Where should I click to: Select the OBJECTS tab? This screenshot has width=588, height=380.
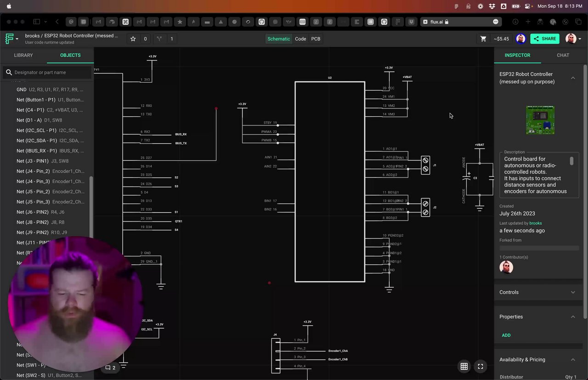coord(70,55)
